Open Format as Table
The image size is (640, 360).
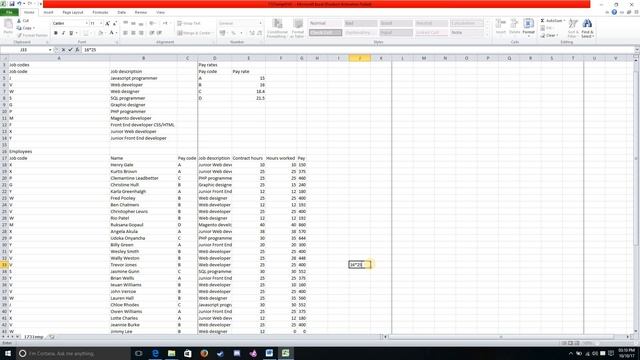[298, 29]
